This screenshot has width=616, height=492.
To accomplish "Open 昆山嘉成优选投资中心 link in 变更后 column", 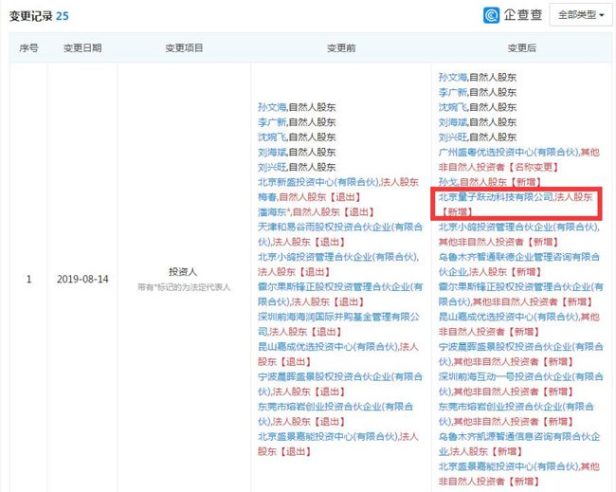I will [x=509, y=317].
